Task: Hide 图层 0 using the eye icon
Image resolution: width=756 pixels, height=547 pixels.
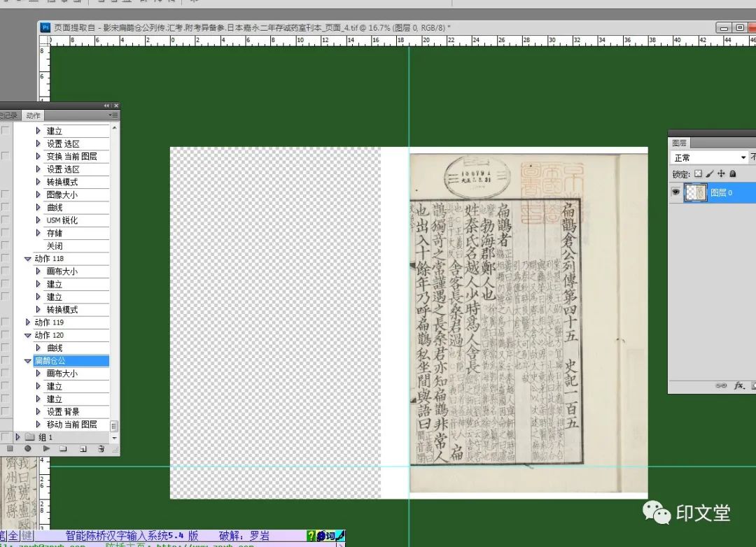Action: (x=676, y=193)
